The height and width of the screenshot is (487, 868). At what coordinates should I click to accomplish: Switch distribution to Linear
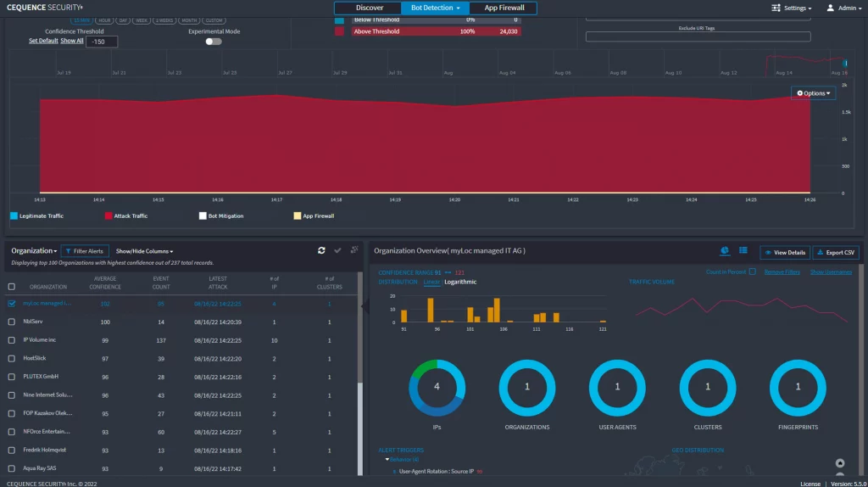[x=431, y=282]
